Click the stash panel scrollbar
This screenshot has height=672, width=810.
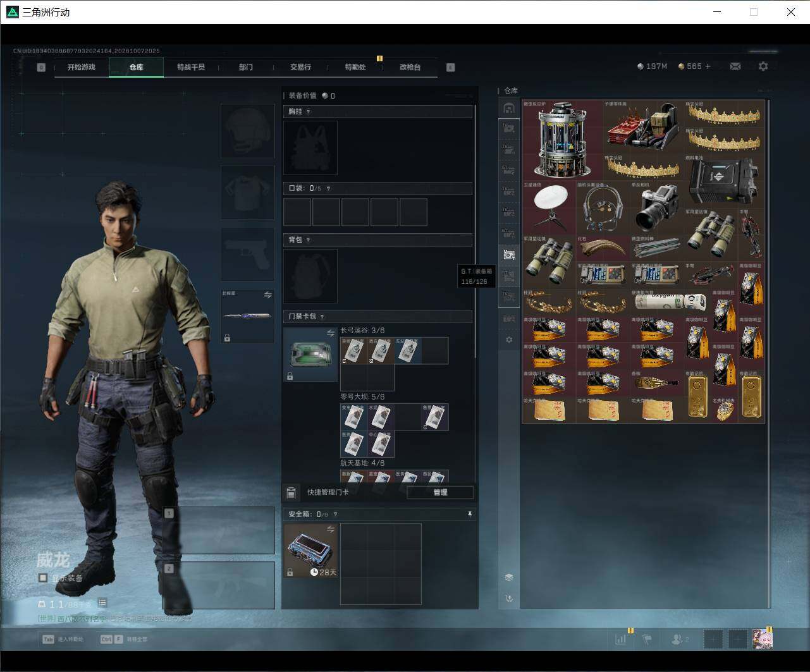[769, 353]
